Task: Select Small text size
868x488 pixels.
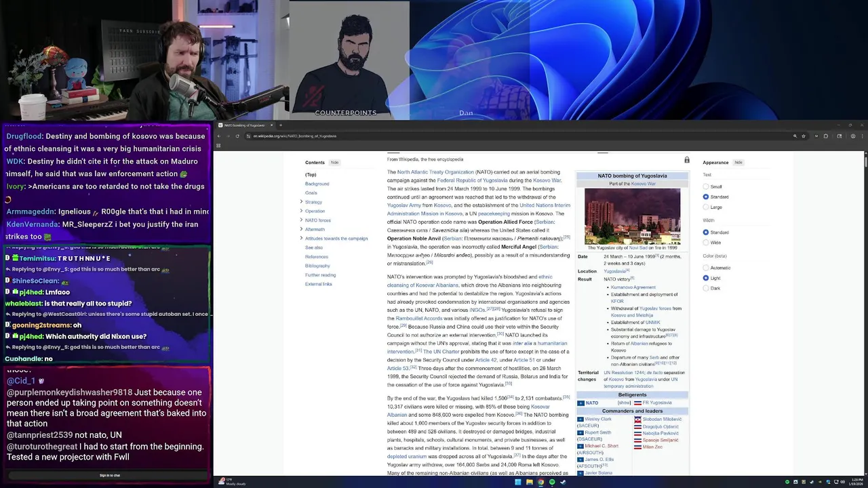Action: tap(706, 186)
